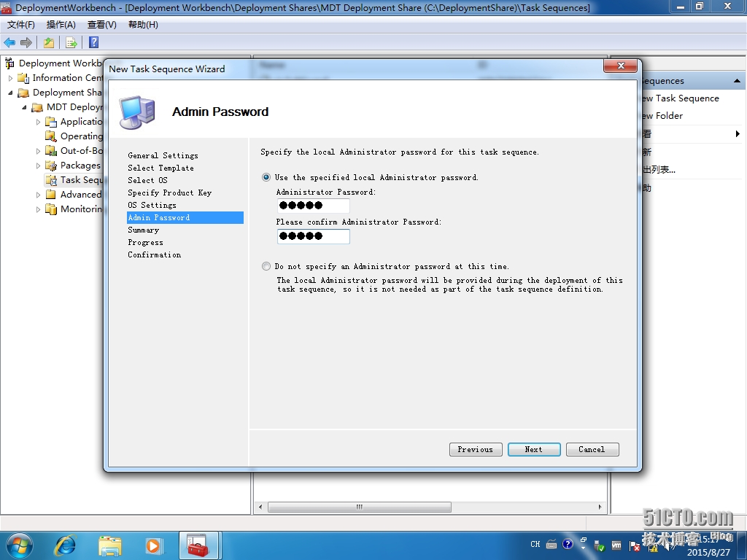Click the Help toolbar icon
The width and height of the screenshot is (747, 560).
(x=94, y=42)
